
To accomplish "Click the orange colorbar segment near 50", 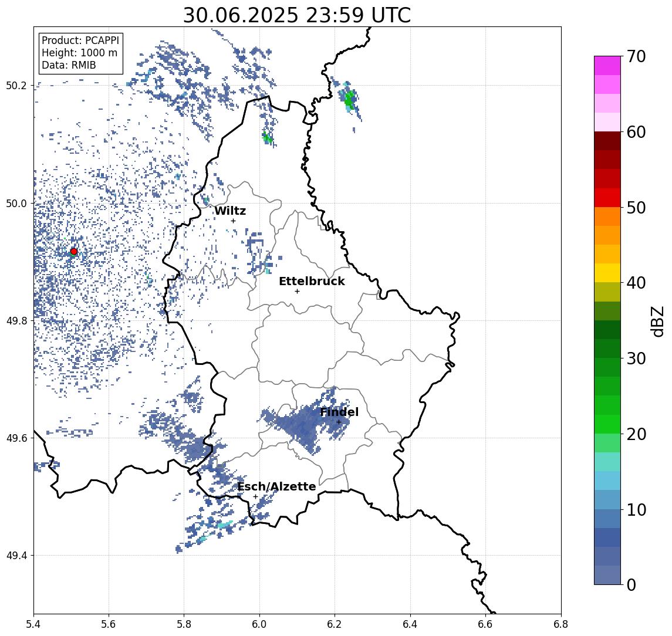I will point(607,216).
